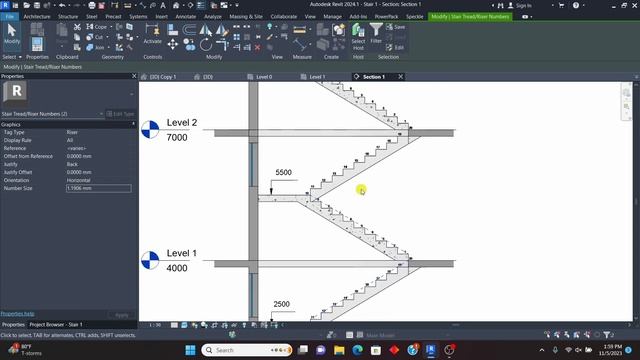
Task: Open the File menu tab
Action: (9, 16)
